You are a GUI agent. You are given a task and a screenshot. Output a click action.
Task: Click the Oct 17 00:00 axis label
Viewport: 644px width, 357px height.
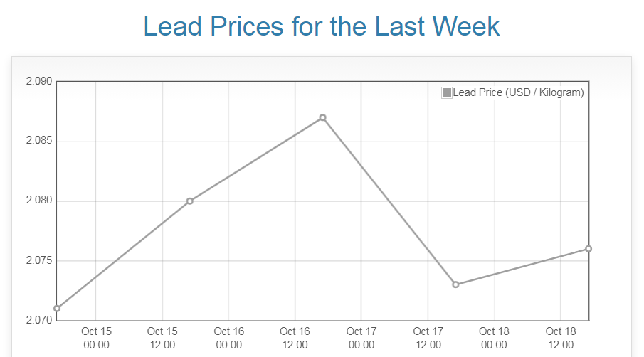[x=361, y=338]
